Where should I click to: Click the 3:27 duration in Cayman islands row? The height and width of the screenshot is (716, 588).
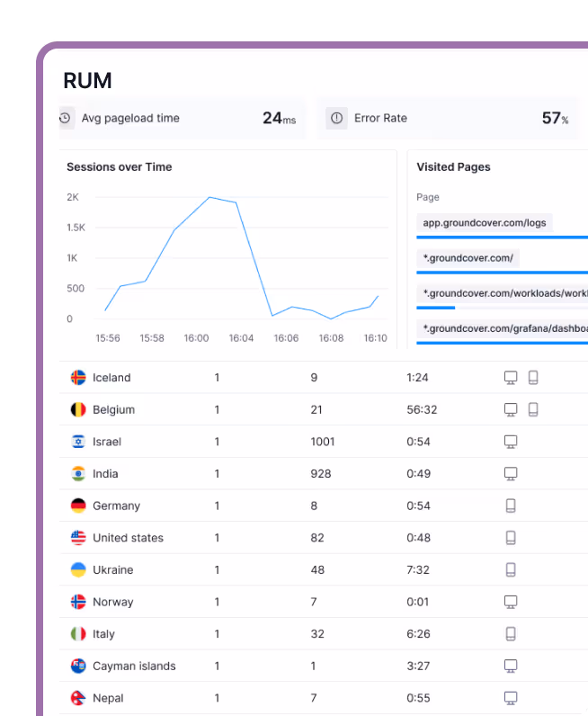(x=418, y=666)
